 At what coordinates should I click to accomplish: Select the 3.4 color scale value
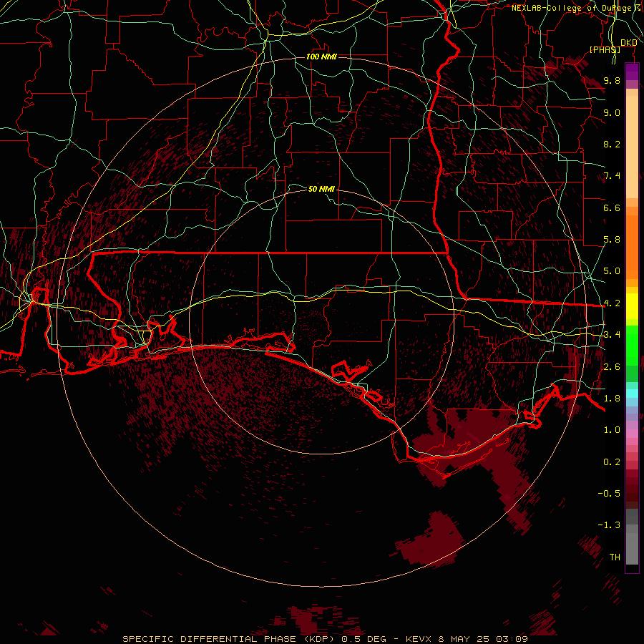612,335
